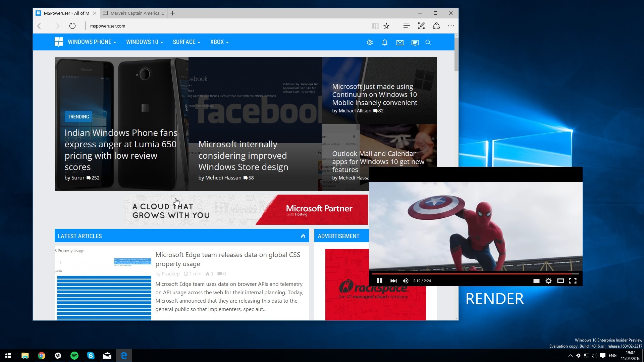This screenshot has width=644, height=362.
Task: Open the Edge CSS property usage article
Action: coord(227,259)
